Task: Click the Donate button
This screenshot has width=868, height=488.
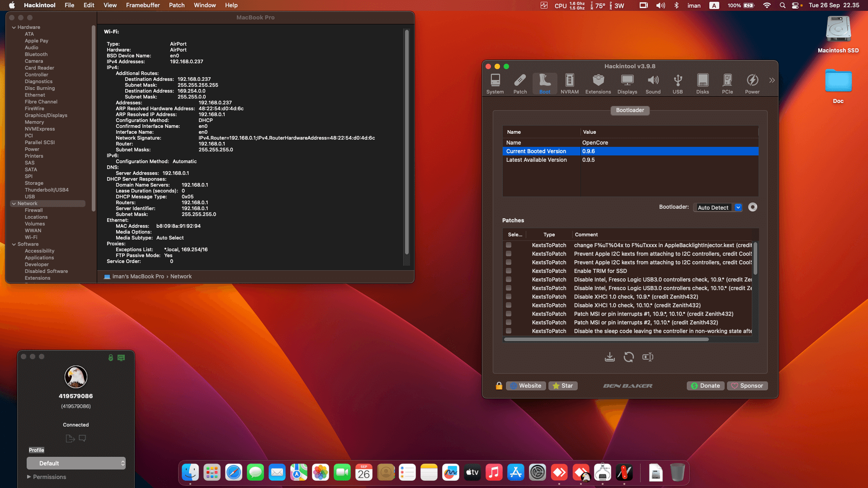Action: pos(705,385)
